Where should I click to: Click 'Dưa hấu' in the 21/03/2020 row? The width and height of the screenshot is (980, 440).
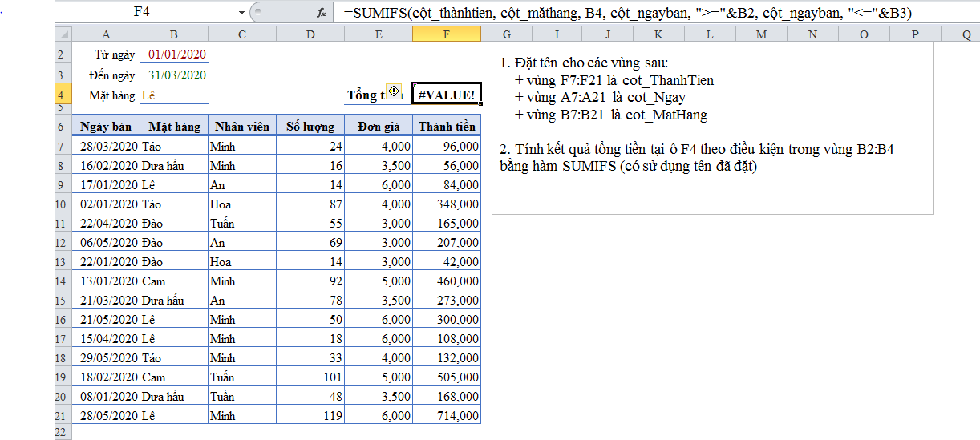(174, 301)
